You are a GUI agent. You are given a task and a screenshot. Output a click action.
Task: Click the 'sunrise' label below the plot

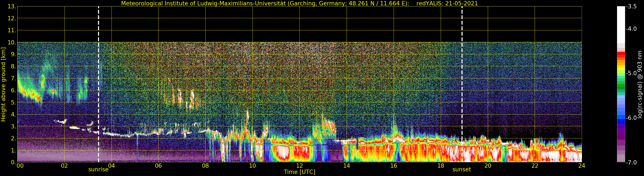click(98, 170)
